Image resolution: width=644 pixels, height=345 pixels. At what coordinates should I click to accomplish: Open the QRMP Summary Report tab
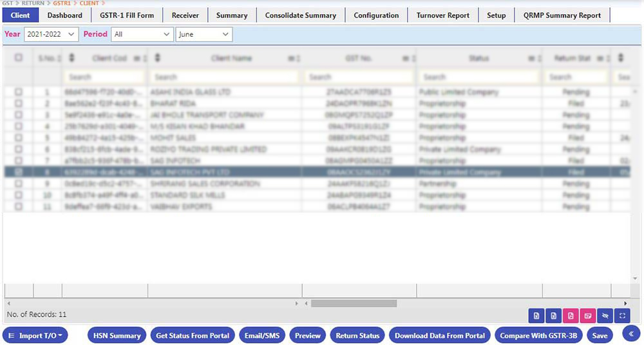point(562,15)
